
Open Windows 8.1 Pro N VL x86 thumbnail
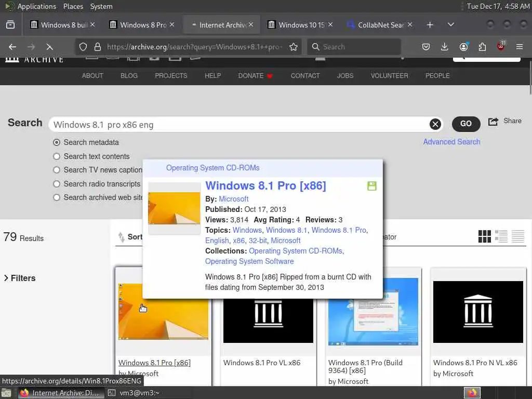(x=478, y=312)
